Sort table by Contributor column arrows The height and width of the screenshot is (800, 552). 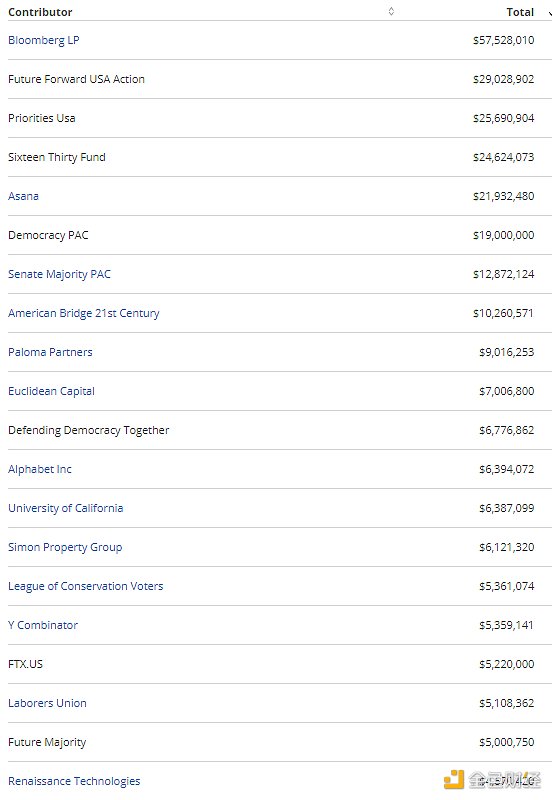click(391, 11)
